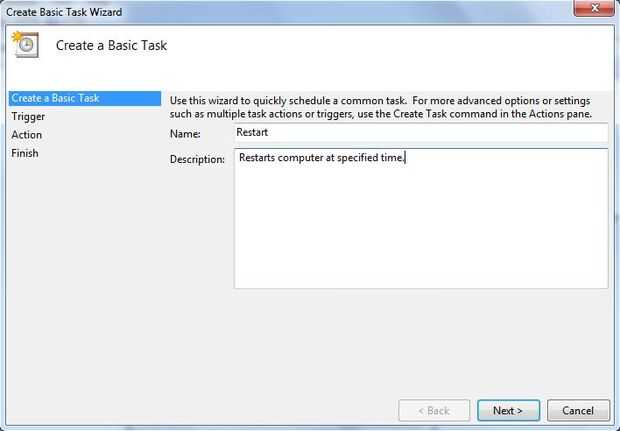The height and width of the screenshot is (431, 620).
Task: Click the wizard instruction text about Actions pane
Action: (381, 107)
